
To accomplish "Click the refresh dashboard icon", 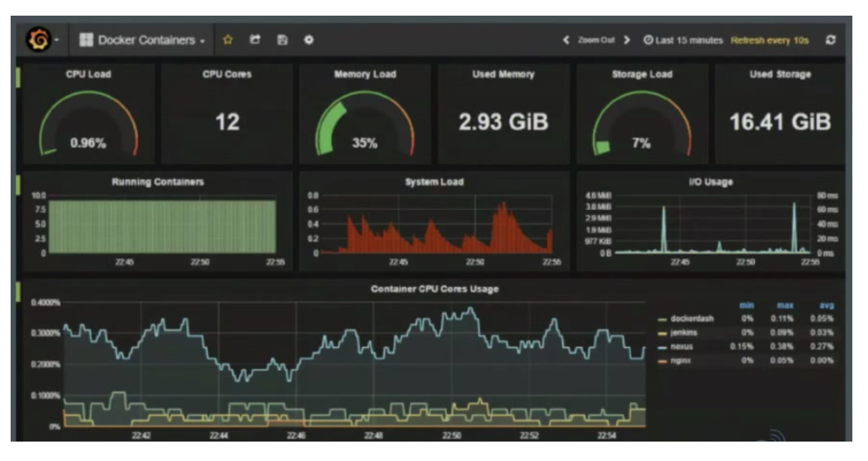I will (831, 40).
